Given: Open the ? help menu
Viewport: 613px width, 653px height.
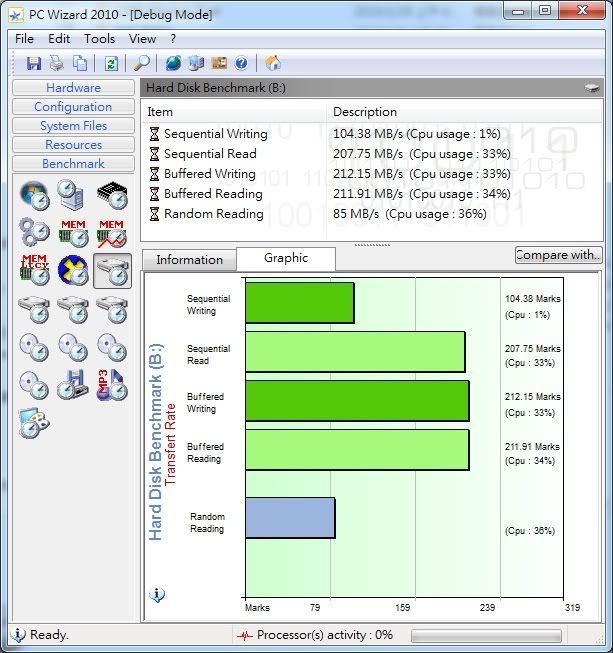Looking at the screenshot, I should 173,39.
